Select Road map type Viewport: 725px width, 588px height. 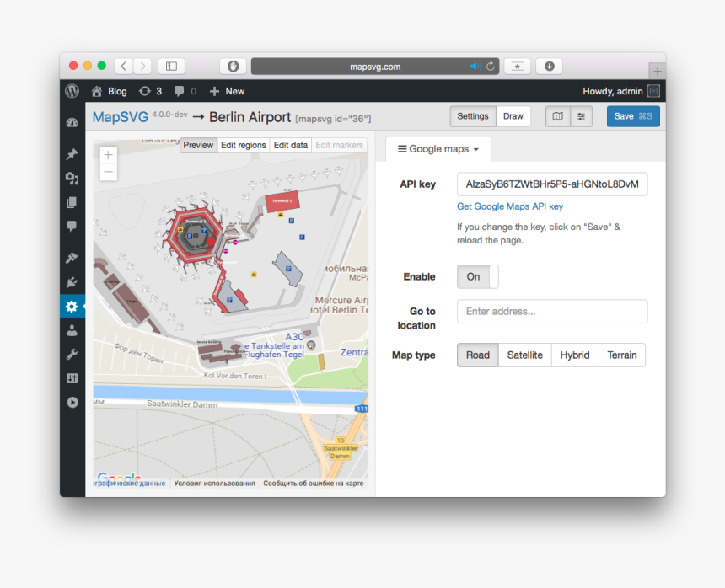click(478, 355)
